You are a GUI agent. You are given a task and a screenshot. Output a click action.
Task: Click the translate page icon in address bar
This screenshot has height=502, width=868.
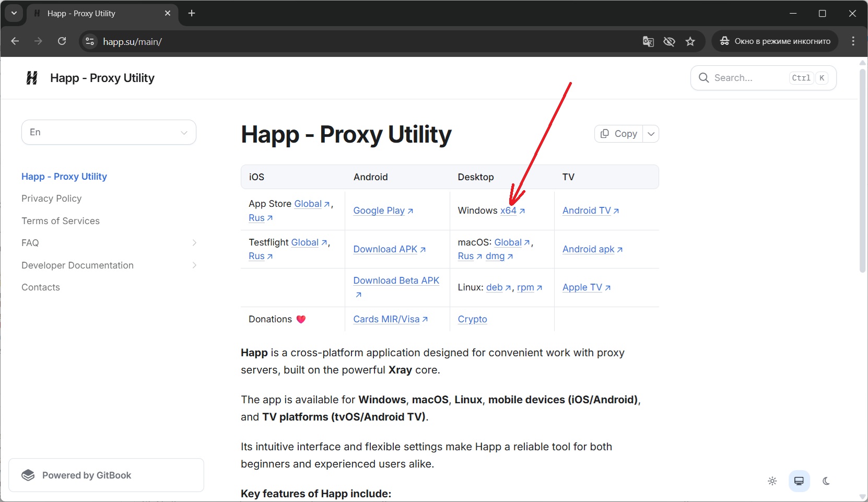[x=648, y=42]
